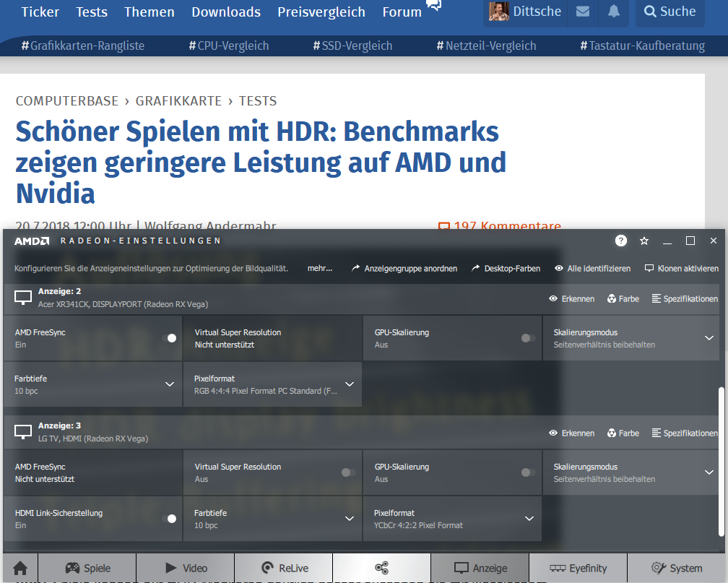This screenshot has height=583, width=728.
Task: Open #Grafikkarten-Rangliste link
Action: click(x=83, y=46)
